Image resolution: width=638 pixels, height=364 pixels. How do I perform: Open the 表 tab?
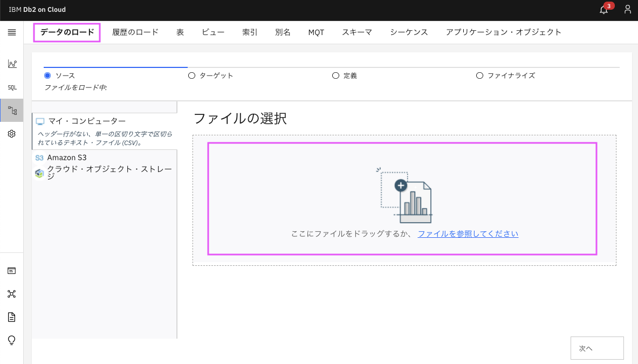pyautogui.click(x=180, y=32)
